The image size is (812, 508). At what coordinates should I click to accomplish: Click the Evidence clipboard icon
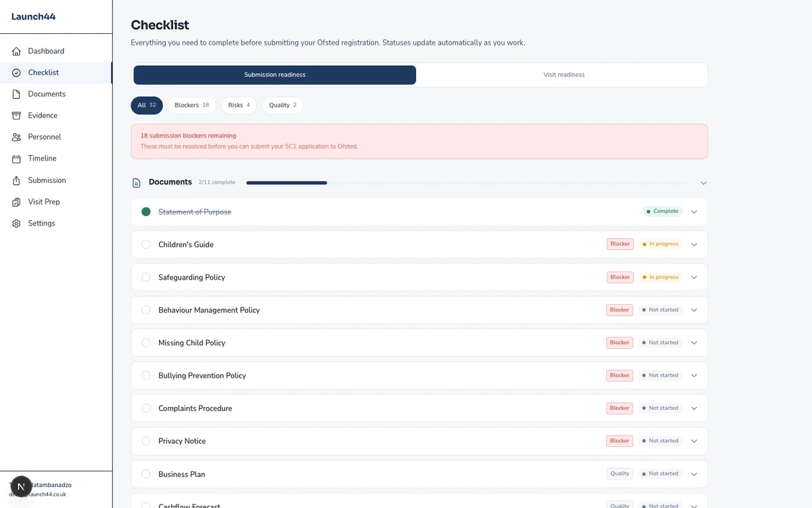coord(16,115)
